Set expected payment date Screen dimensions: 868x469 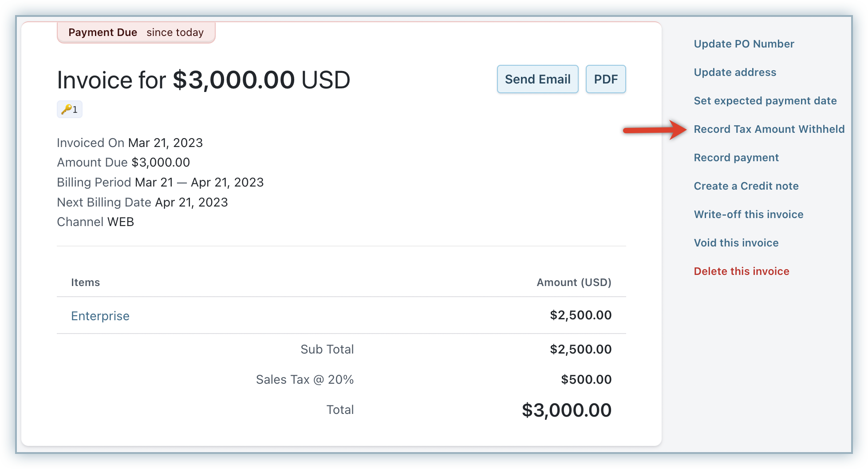[765, 101]
